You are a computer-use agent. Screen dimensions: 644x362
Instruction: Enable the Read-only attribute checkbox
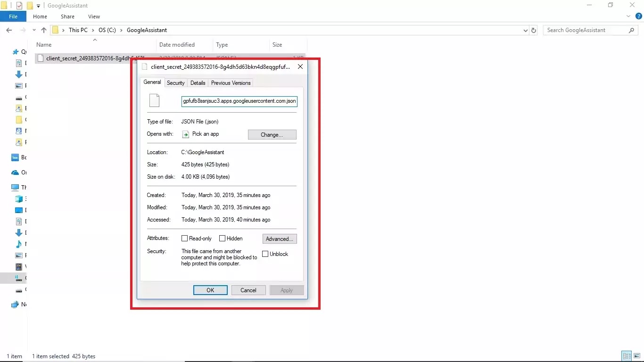pyautogui.click(x=185, y=239)
